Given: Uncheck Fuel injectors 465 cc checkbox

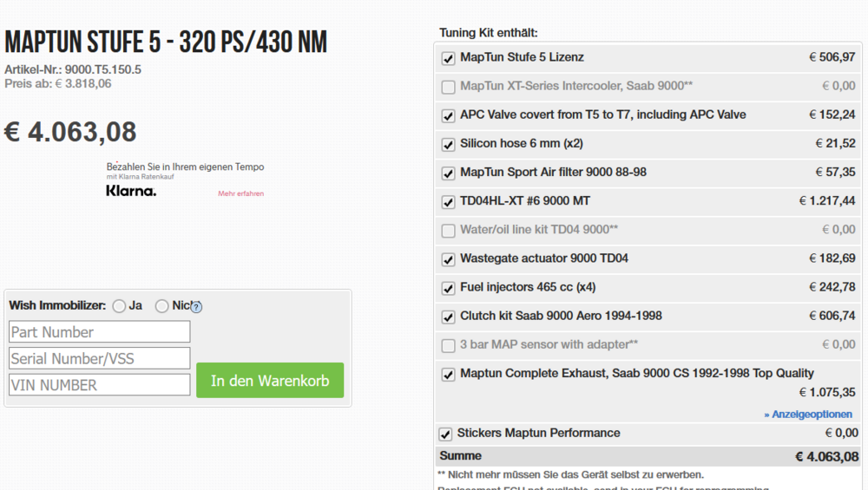Looking at the screenshot, I should pos(449,288).
